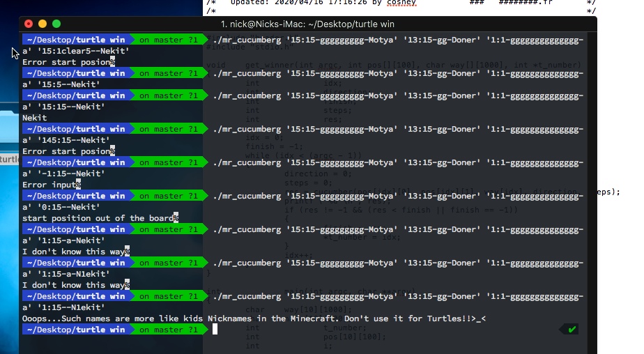Click the 'eps);' code text beside terminal
The width and height of the screenshot is (644, 354).
pos(608,192)
